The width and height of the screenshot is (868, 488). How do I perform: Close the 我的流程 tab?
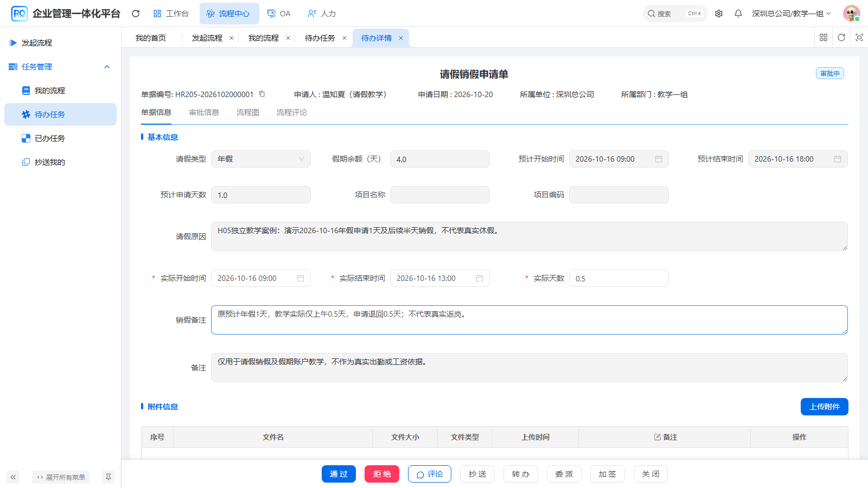coord(288,38)
